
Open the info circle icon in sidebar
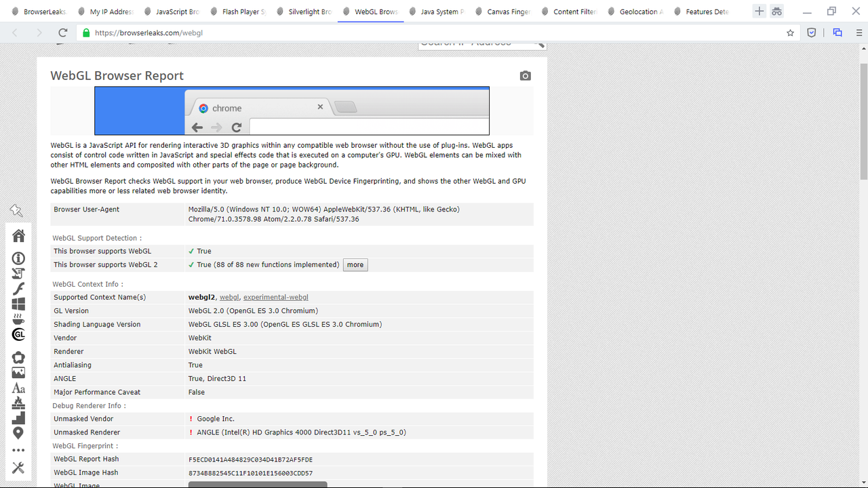click(18, 258)
